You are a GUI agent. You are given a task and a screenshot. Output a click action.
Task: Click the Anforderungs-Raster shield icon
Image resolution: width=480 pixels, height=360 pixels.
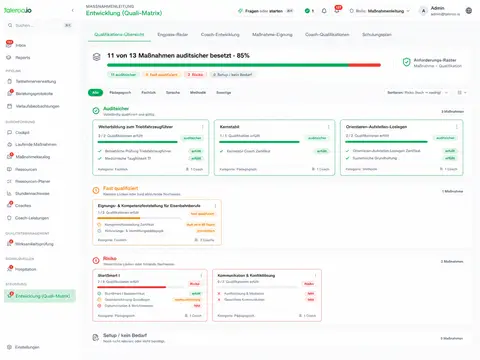tap(406, 62)
